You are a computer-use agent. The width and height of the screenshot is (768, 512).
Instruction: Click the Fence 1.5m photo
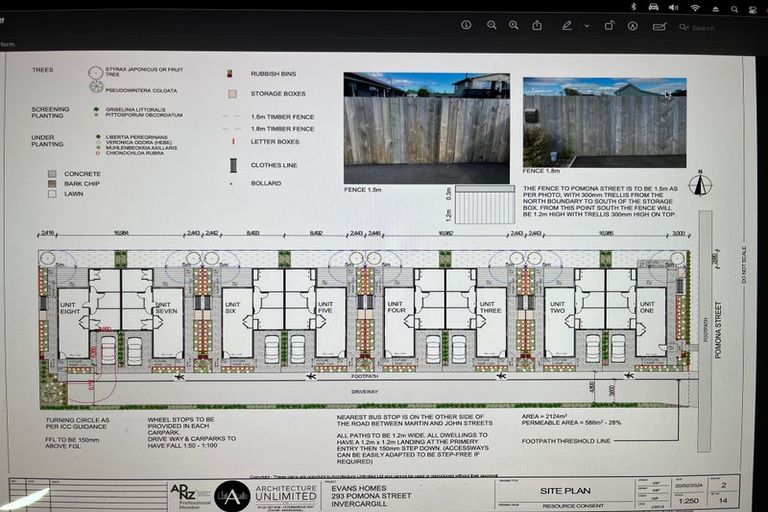(426, 127)
